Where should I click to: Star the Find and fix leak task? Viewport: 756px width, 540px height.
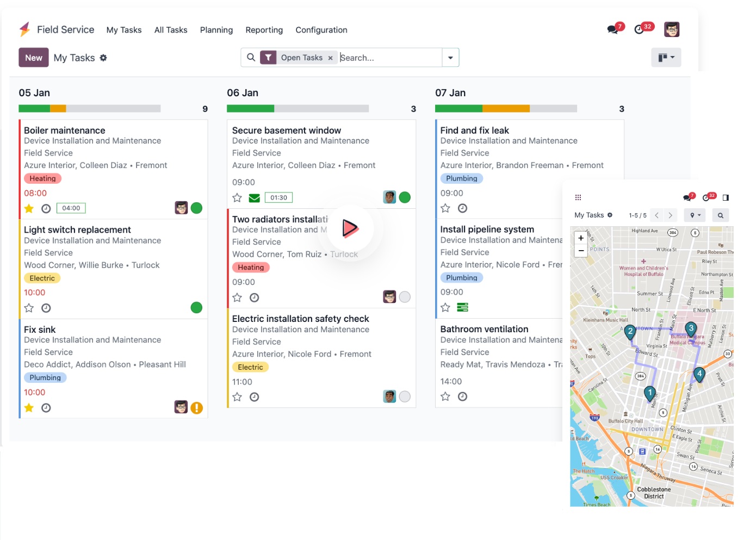(x=445, y=208)
